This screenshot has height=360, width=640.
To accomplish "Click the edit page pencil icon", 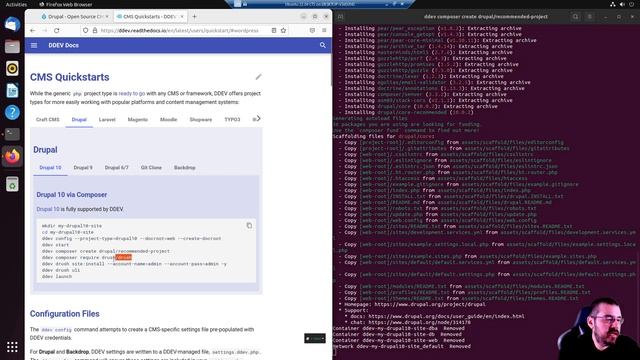I will pos(258,77).
